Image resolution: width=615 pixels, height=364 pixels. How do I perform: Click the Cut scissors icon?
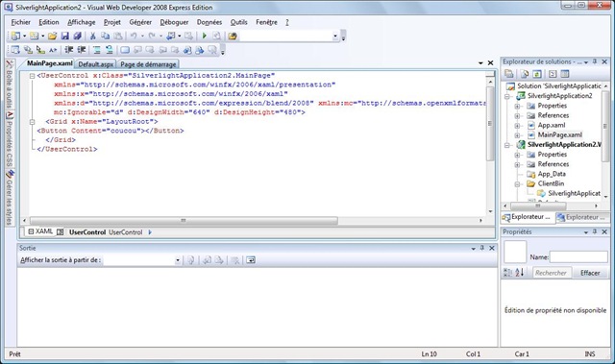[x=93, y=36]
